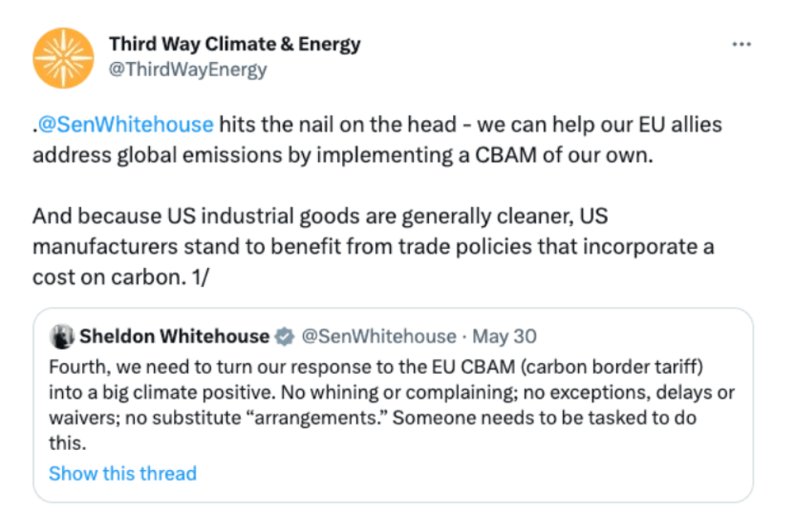Open the May 30 timestamp link

(503, 336)
